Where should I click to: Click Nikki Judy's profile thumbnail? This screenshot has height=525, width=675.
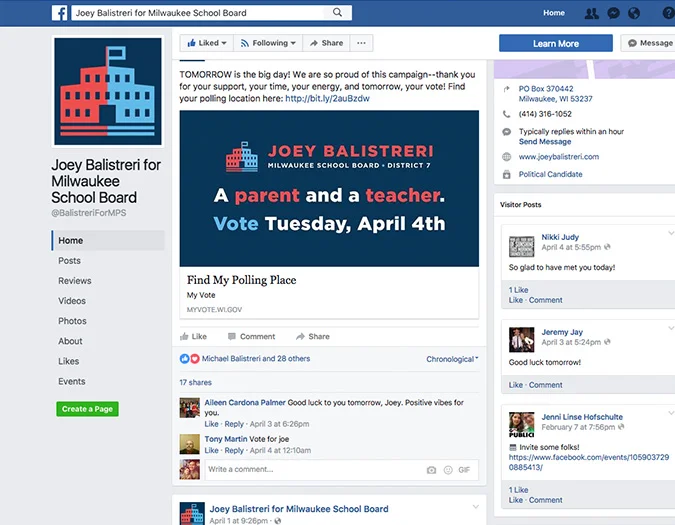point(522,247)
